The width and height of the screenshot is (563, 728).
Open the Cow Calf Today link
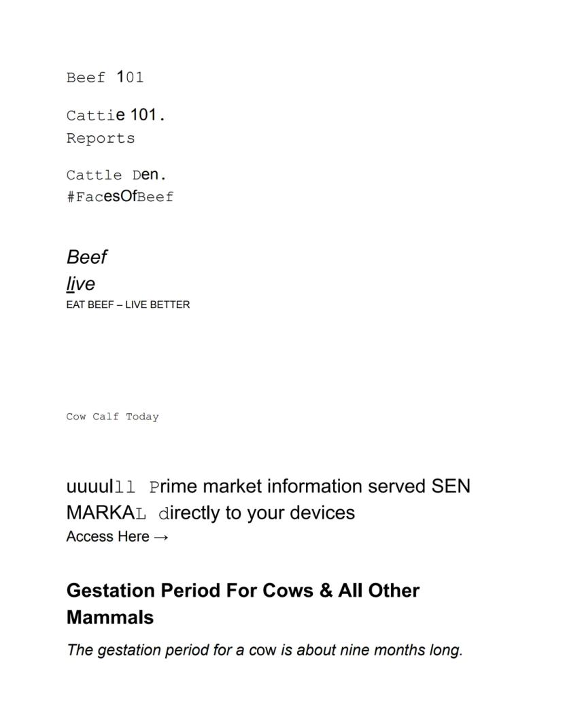112,417
